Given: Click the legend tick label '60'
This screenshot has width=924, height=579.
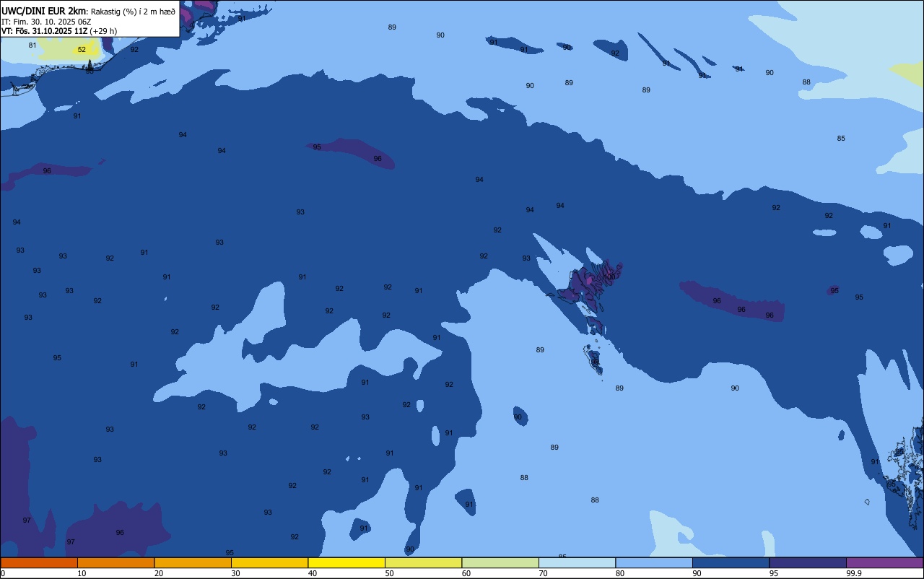Looking at the screenshot, I should point(466,573).
